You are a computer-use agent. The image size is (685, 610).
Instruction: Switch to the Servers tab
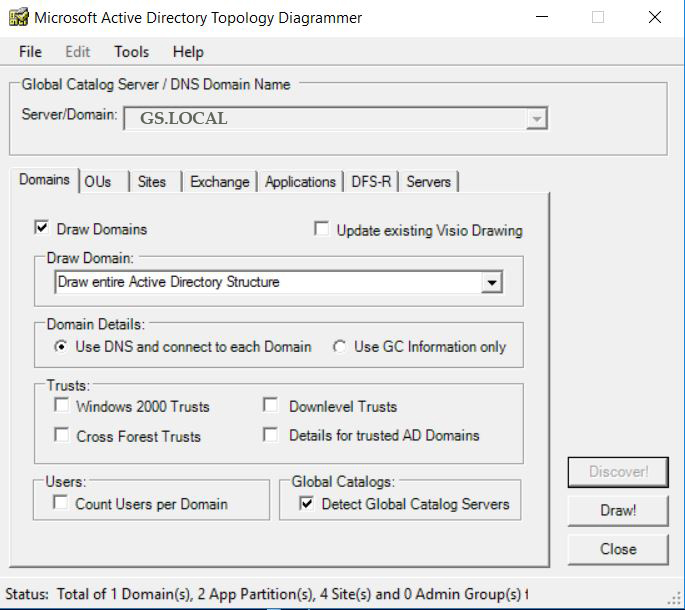pyautogui.click(x=428, y=182)
